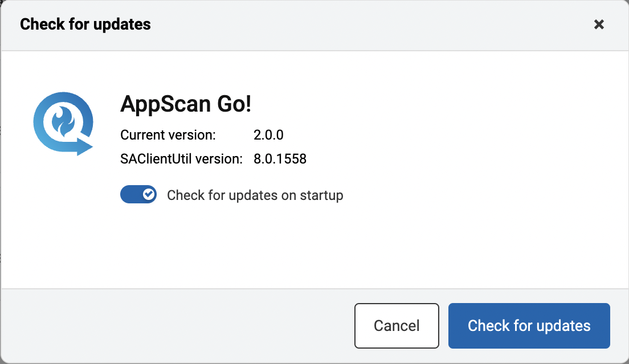Click the checkmark icon on the toggle switch

click(x=148, y=194)
